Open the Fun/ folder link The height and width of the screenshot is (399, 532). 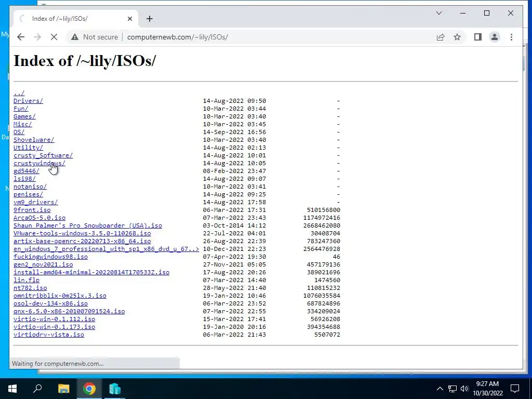(21, 109)
